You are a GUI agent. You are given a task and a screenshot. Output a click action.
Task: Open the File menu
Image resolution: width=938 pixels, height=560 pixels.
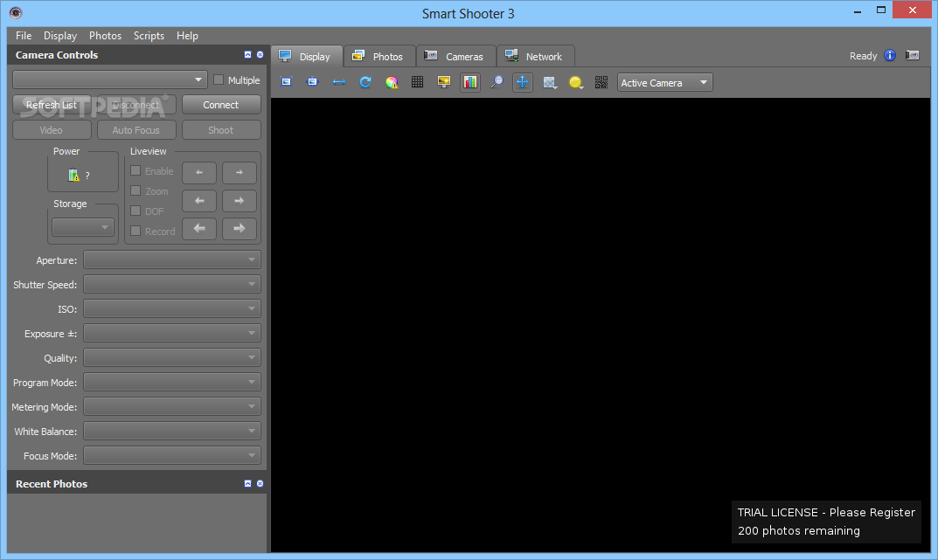point(24,35)
